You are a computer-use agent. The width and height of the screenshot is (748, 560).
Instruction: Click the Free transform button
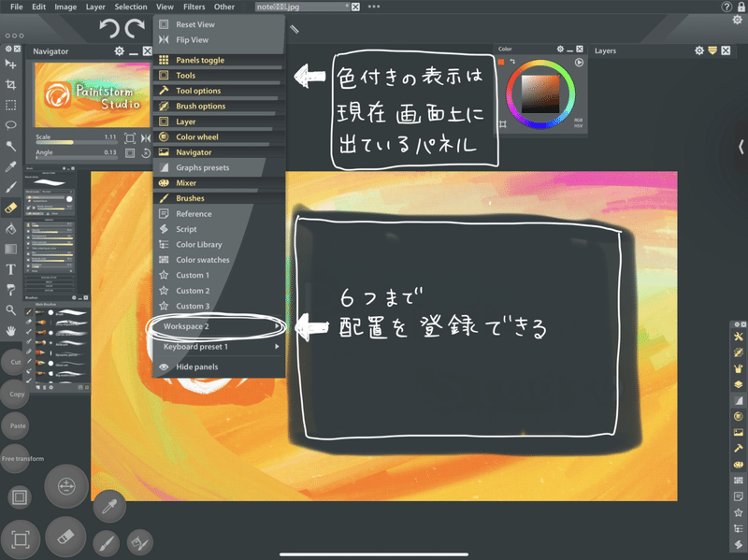15,458
